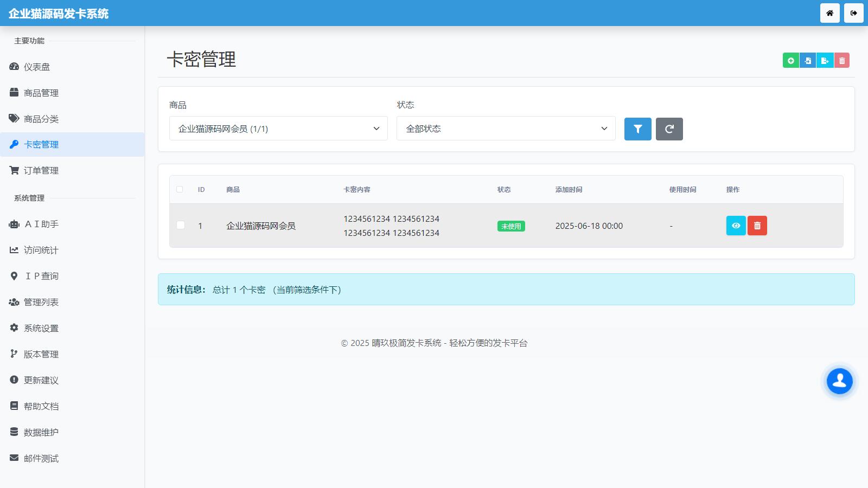868x488 pixels.
Task: Open the floating blue user avatar button
Action: [x=839, y=381]
